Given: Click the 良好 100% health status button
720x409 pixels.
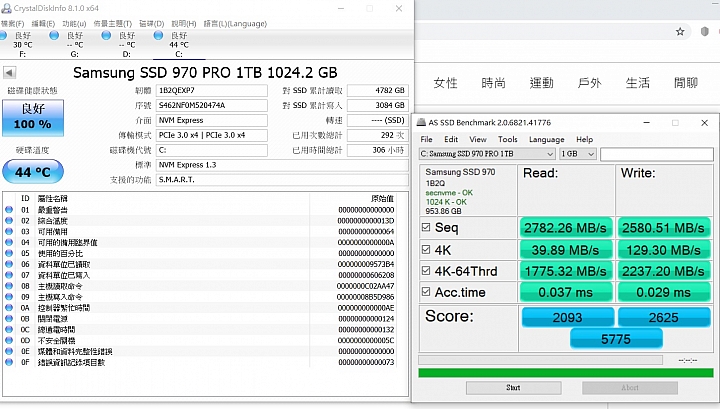Looking at the screenshot, I should 32,117.
